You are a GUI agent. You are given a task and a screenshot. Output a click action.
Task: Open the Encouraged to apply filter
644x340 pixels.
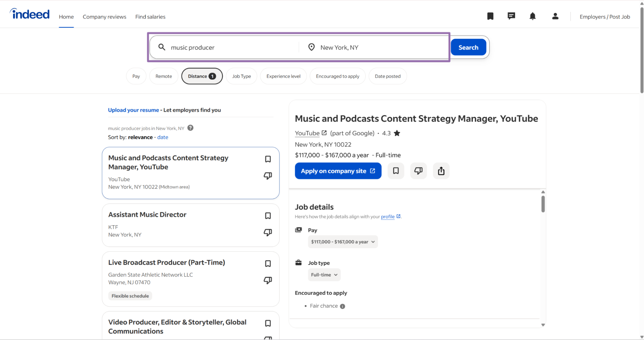pos(337,76)
